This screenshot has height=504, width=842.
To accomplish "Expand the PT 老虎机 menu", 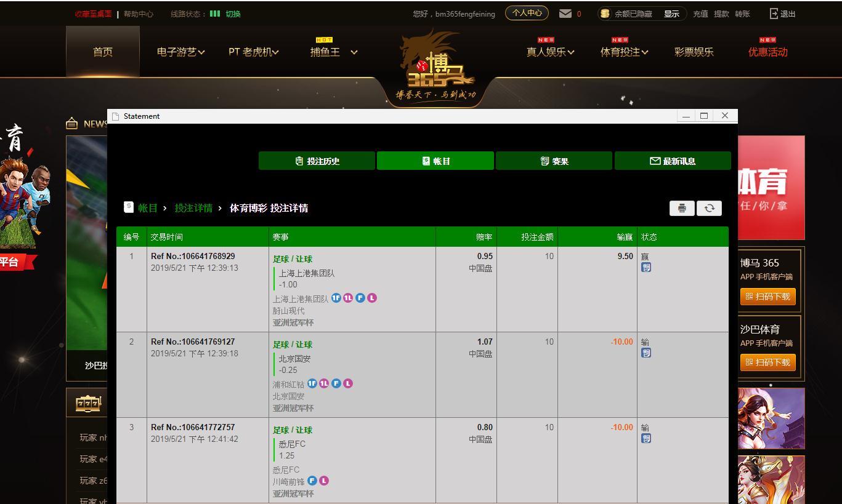I will (254, 52).
